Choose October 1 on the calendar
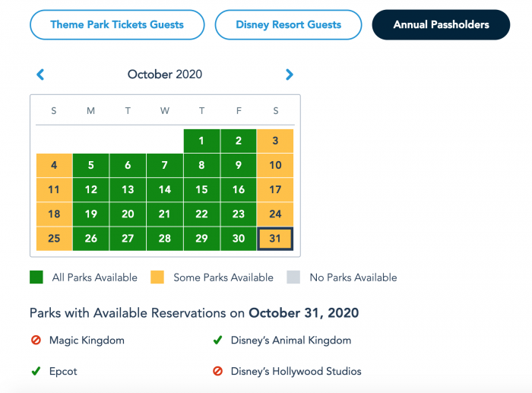 201,141
